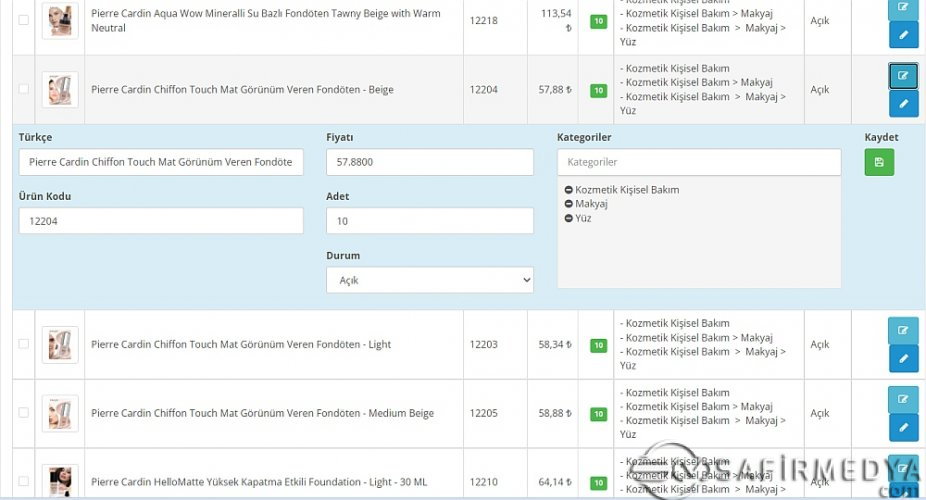Click pencil edit icon for Medium Beige product
Image resolution: width=926 pixels, height=500 pixels.
click(x=903, y=428)
